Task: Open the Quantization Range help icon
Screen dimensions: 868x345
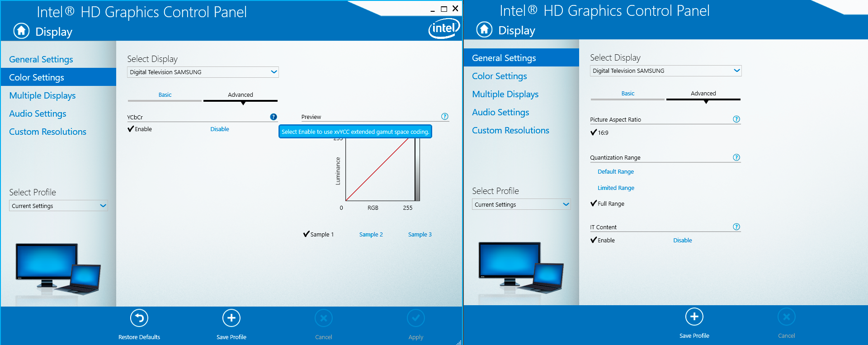Action: (x=736, y=157)
